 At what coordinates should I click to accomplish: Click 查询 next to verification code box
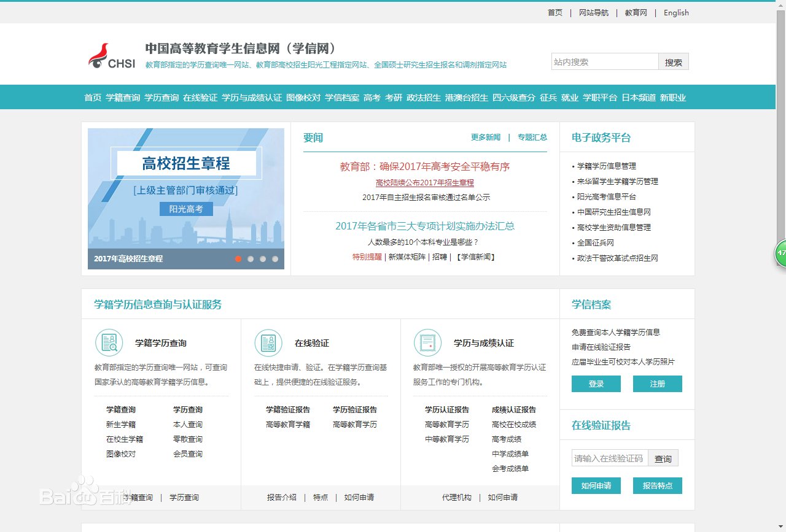[x=663, y=458]
